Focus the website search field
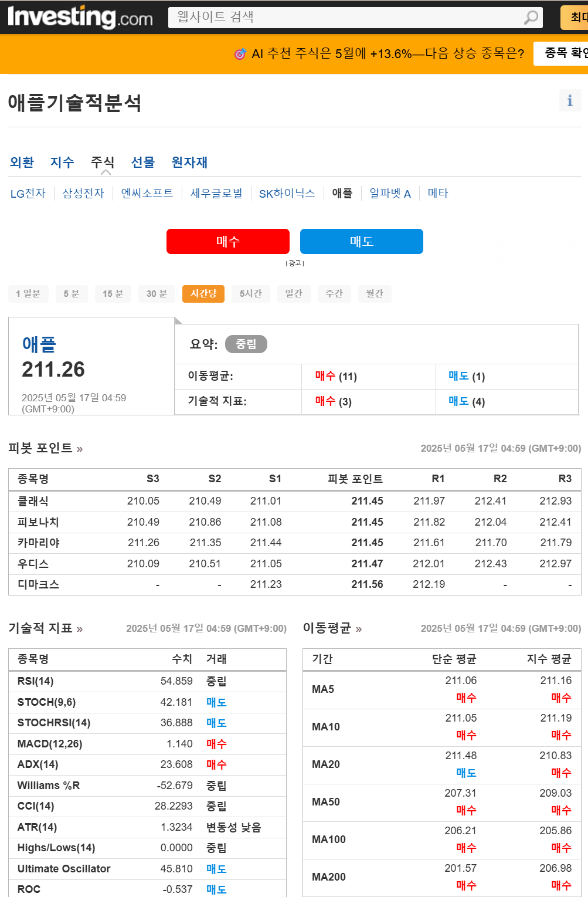The width and height of the screenshot is (588, 897). 355,18
